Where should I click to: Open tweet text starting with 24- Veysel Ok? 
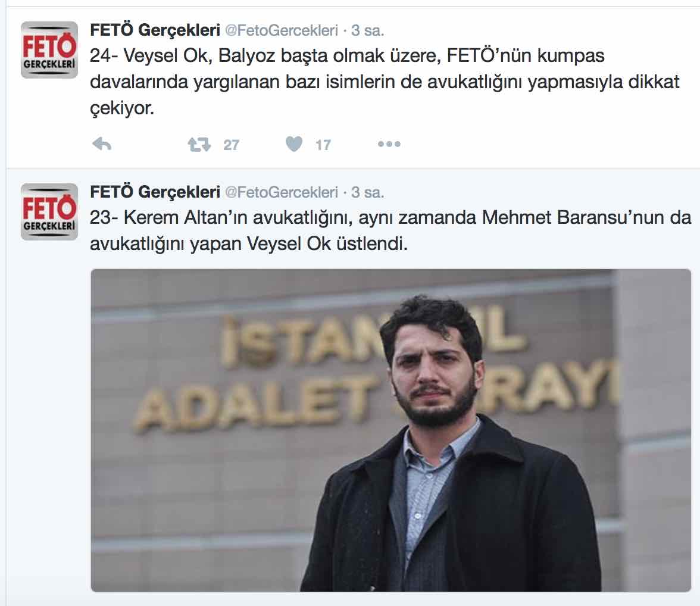tap(385, 82)
